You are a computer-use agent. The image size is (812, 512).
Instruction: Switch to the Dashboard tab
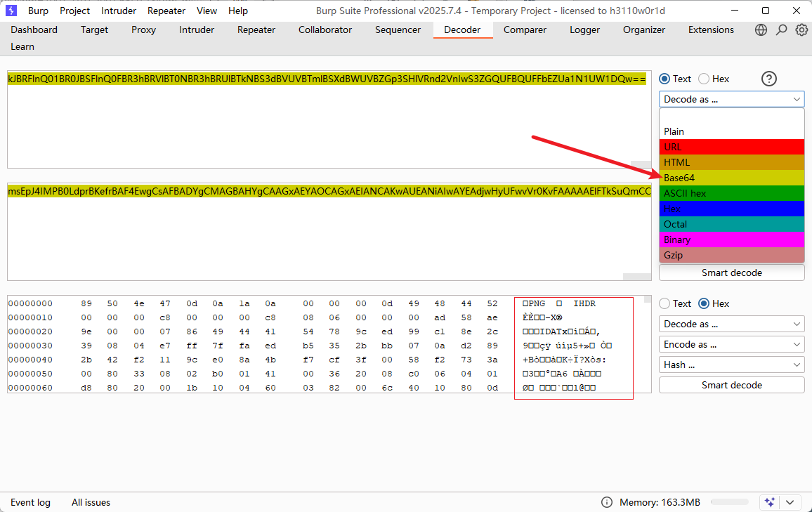(34, 30)
